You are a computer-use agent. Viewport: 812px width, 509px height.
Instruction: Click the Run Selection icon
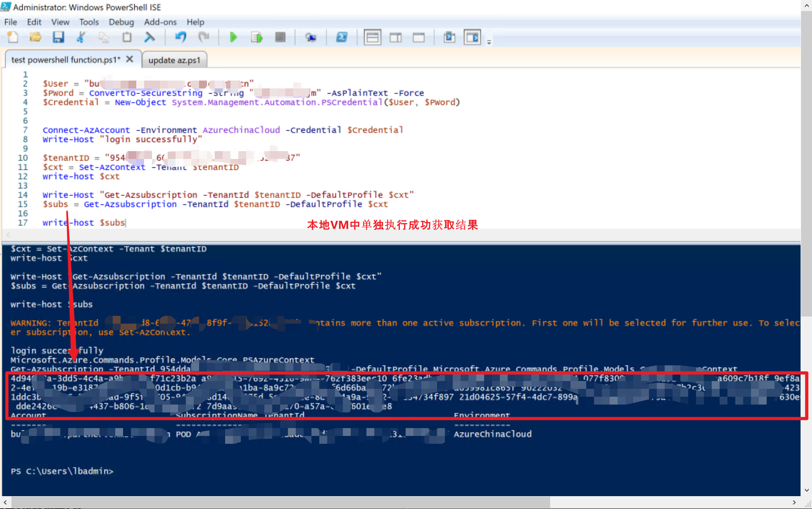pyautogui.click(x=257, y=37)
